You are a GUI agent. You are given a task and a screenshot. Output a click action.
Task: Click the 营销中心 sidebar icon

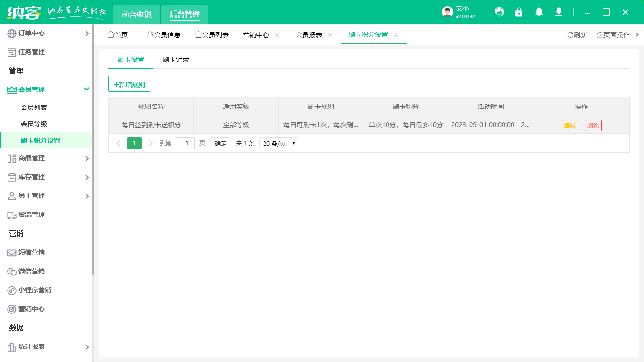click(x=11, y=309)
